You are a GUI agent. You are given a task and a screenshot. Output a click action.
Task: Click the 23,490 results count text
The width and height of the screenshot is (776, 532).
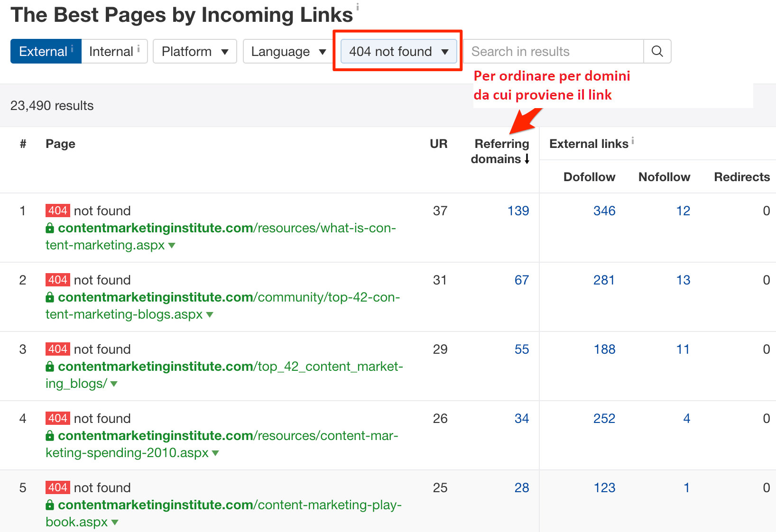click(x=52, y=105)
